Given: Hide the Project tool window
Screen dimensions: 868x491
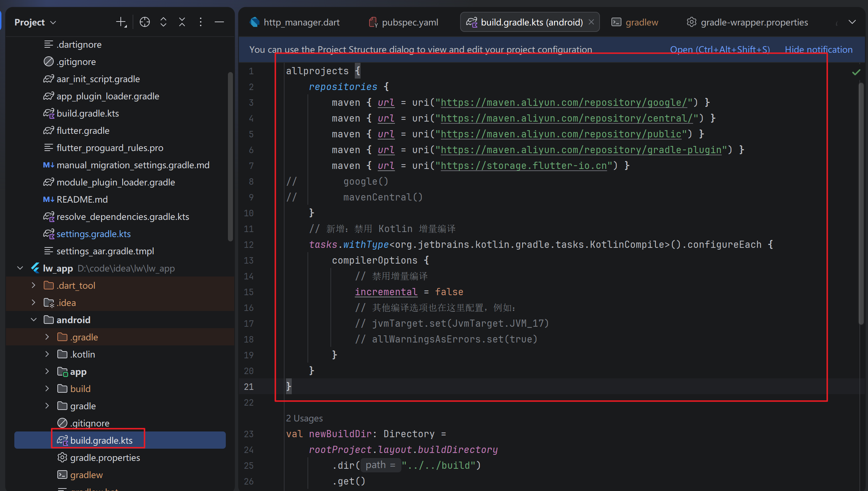Looking at the screenshot, I should (219, 22).
